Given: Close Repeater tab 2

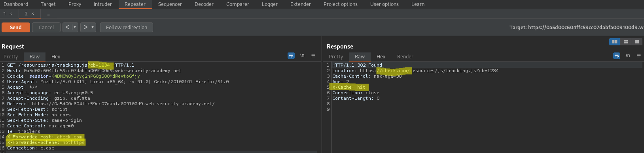Looking at the screenshot, I should click(x=33, y=14).
